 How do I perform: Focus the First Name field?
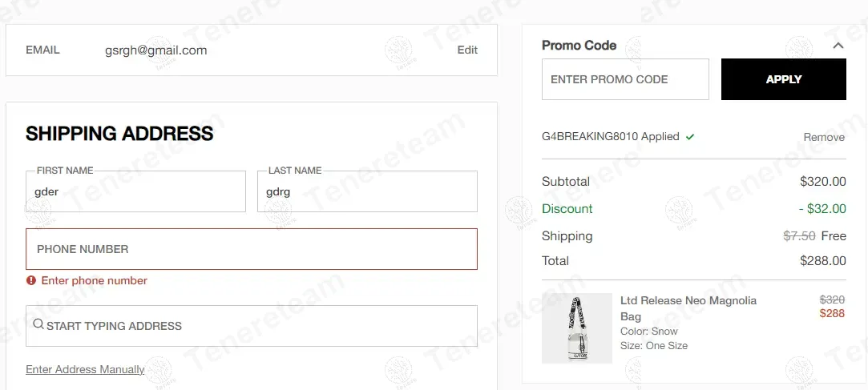tap(135, 192)
